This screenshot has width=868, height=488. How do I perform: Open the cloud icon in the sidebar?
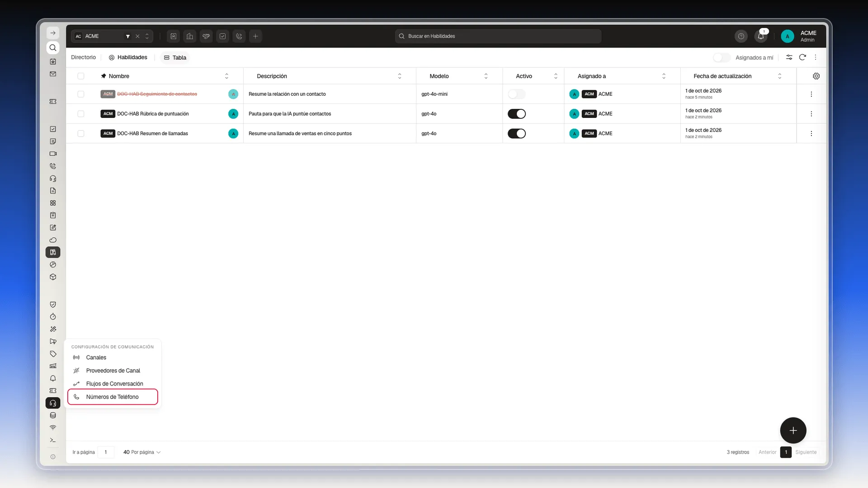click(53, 240)
